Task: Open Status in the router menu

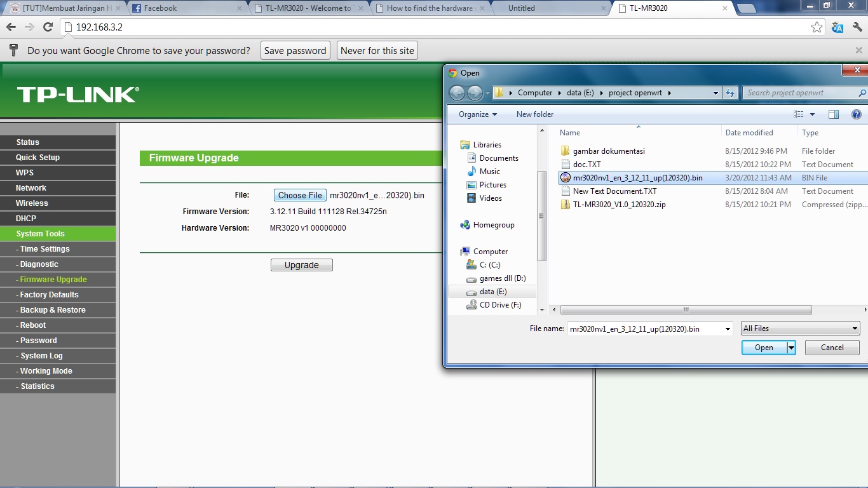Action: (x=58, y=142)
